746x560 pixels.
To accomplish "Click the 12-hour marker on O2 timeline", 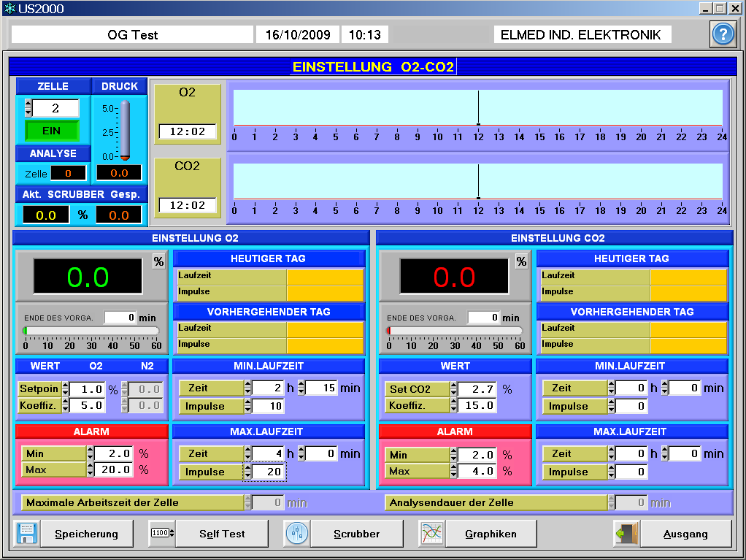I will click(478, 108).
